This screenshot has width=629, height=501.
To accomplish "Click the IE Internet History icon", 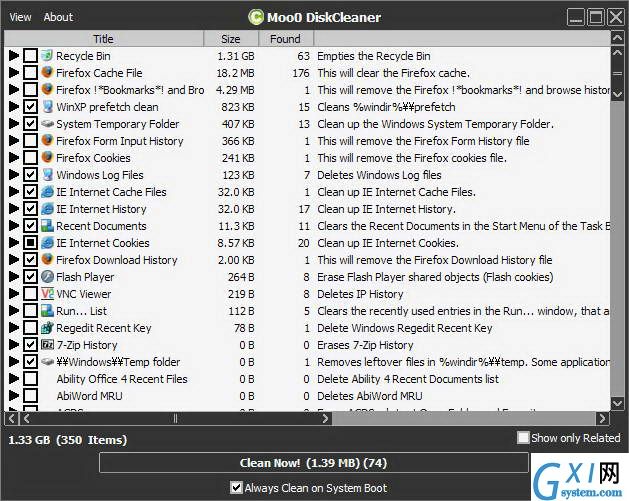I will click(47, 208).
